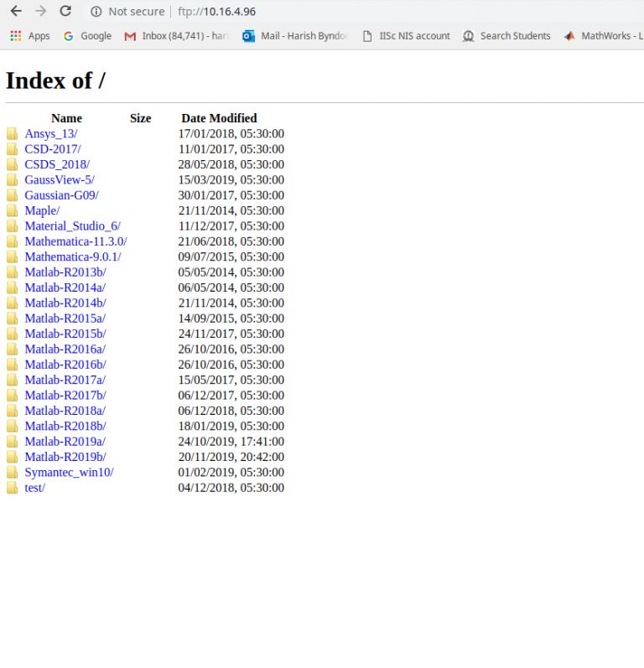
Task: Click the Material_Studio_6 folder icon
Action: click(12, 226)
